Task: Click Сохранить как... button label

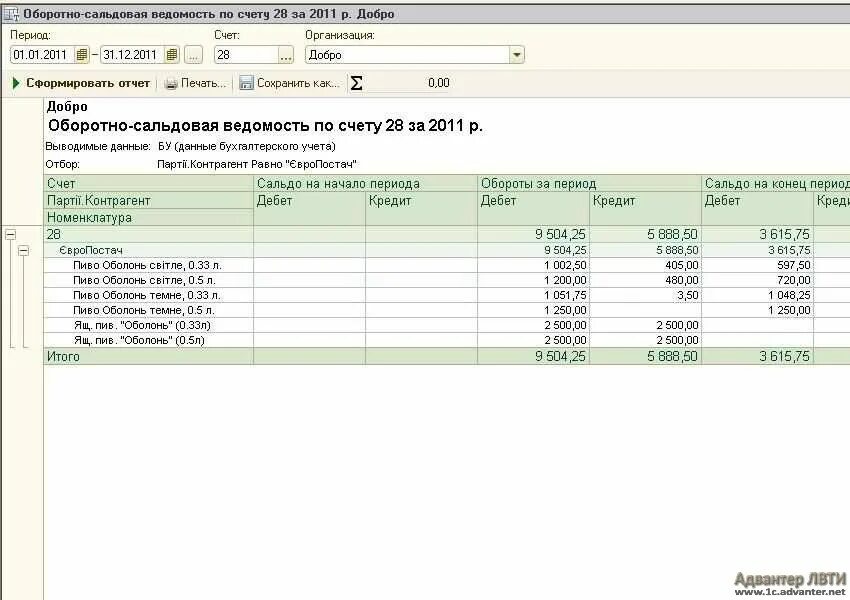Action: [298, 83]
